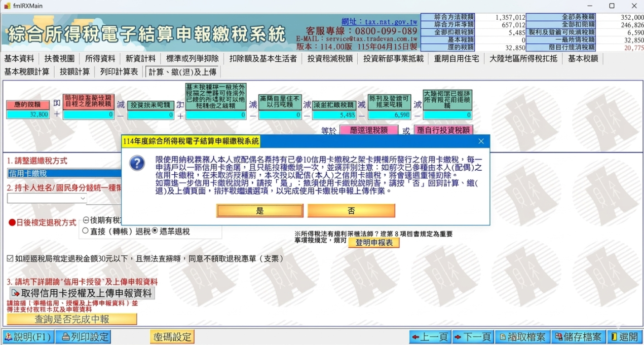The height and width of the screenshot is (345, 644).
Task: Open the 扣除額及基本生活者 tab
Action: click(x=263, y=58)
